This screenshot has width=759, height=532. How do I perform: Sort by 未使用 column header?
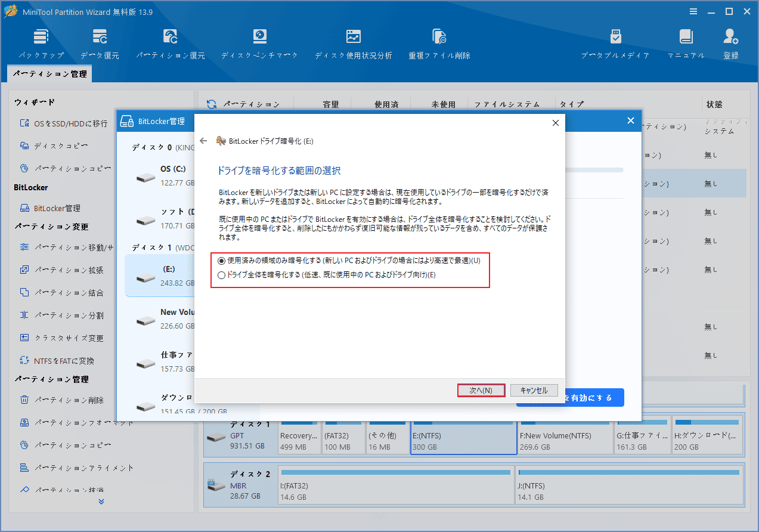pyautogui.click(x=443, y=104)
